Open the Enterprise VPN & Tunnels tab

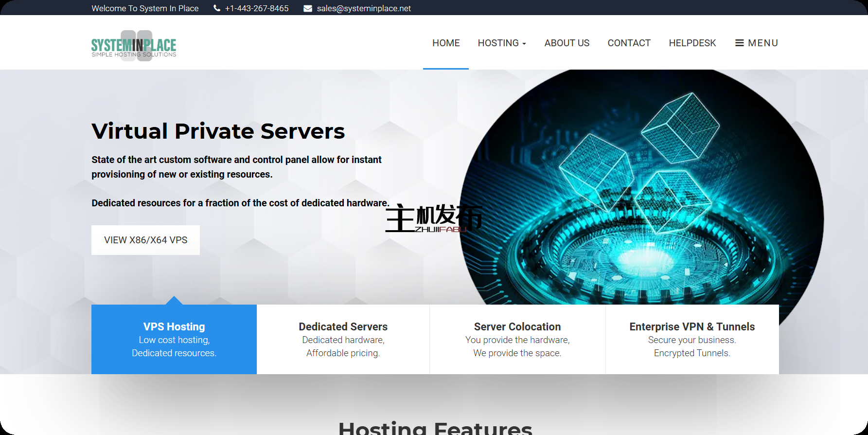coord(692,339)
